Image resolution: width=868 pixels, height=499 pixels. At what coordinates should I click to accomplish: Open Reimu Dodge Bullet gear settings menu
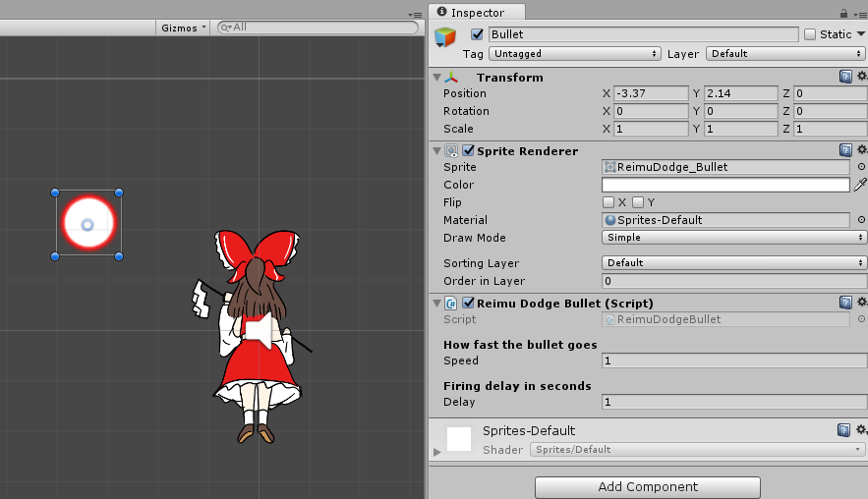point(862,302)
